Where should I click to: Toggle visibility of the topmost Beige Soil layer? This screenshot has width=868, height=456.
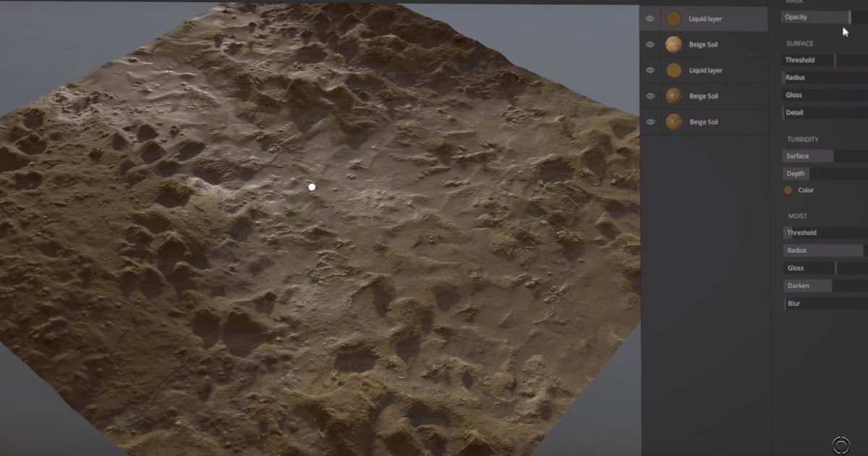click(650, 45)
